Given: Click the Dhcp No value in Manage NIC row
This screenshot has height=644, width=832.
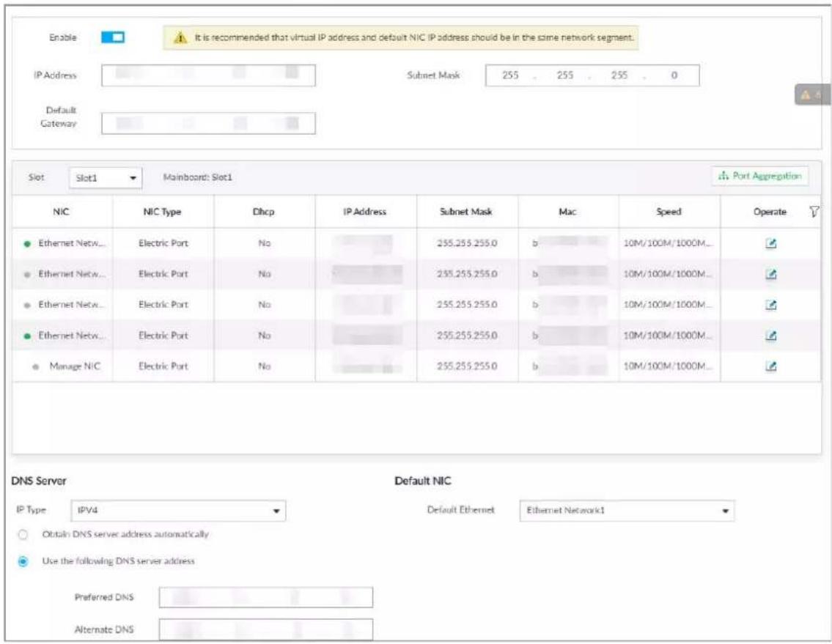Looking at the screenshot, I should point(264,366).
